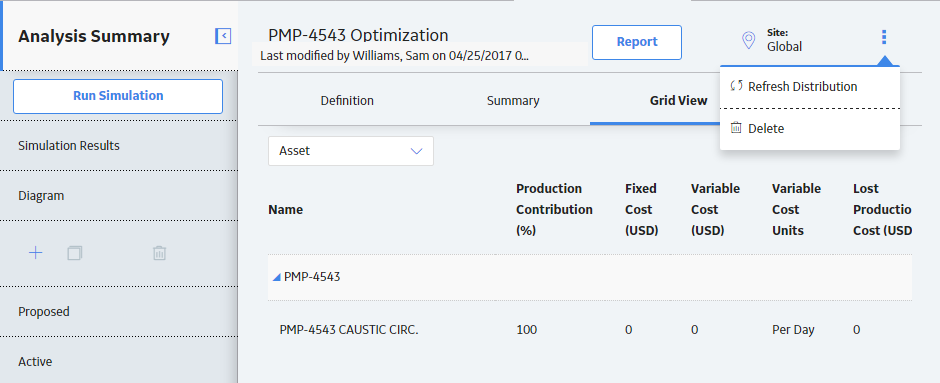
Task: Click the Site location pin icon
Action: coord(748,40)
